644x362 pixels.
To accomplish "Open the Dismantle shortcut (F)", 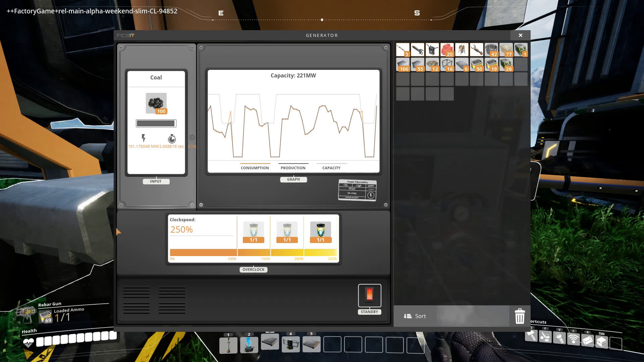I will tap(545, 336).
